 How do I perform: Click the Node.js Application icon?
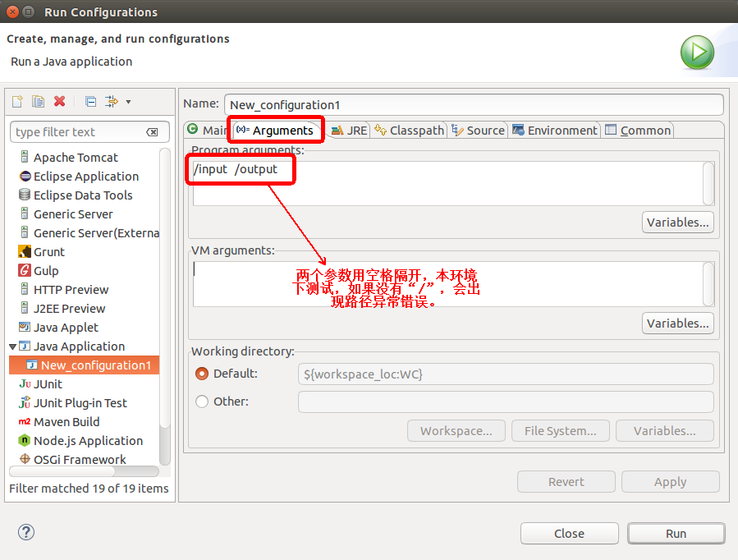(25, 440)
